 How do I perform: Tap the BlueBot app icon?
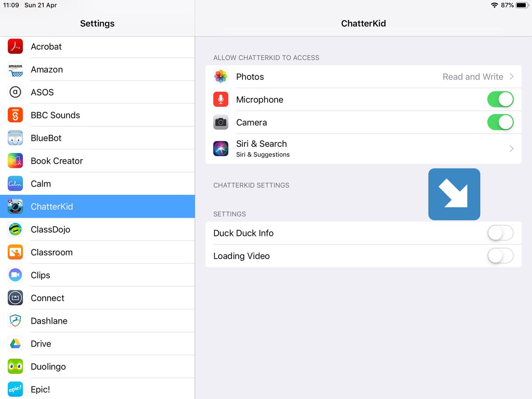coord(16,138)
